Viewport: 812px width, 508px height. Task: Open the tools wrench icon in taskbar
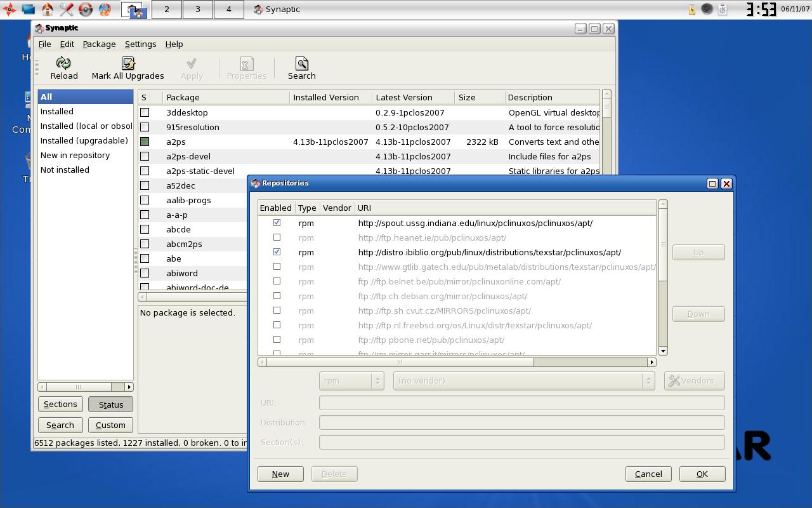[x=67, y=9]
